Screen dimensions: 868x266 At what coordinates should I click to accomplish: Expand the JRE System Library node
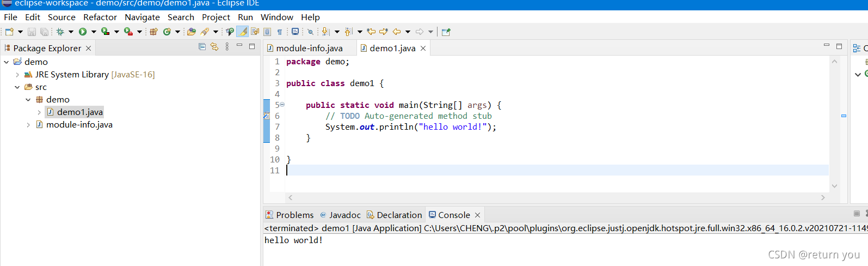tap(17, 75)
